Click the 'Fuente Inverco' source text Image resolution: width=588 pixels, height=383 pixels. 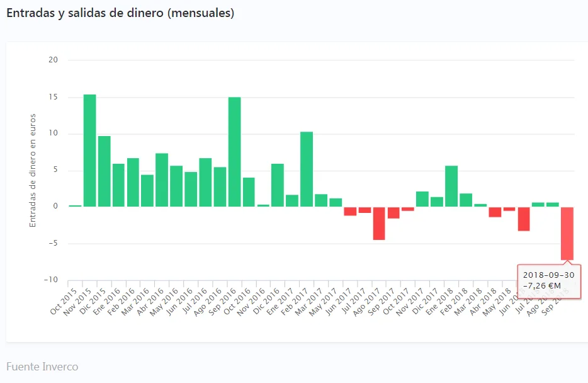[42, 366]
